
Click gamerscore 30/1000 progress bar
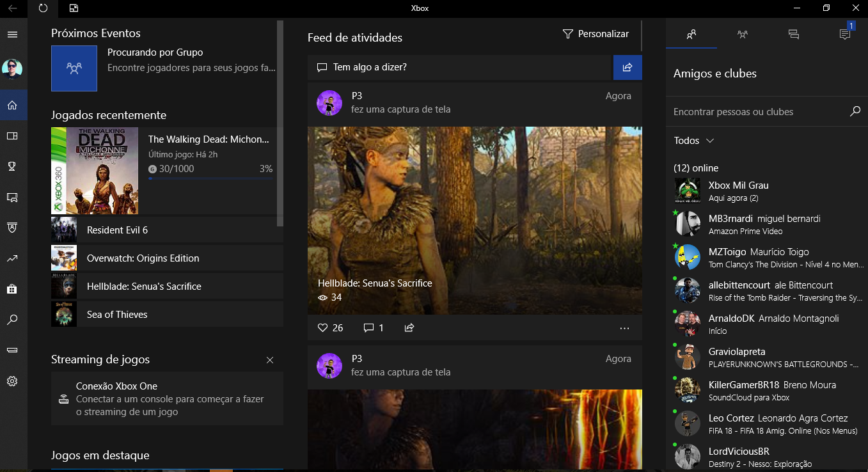pyautogui.click(x=210, y=179)
